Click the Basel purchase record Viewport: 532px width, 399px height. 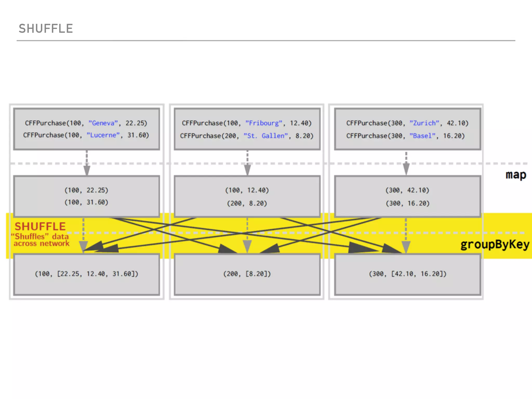click(x=405, y=136)
